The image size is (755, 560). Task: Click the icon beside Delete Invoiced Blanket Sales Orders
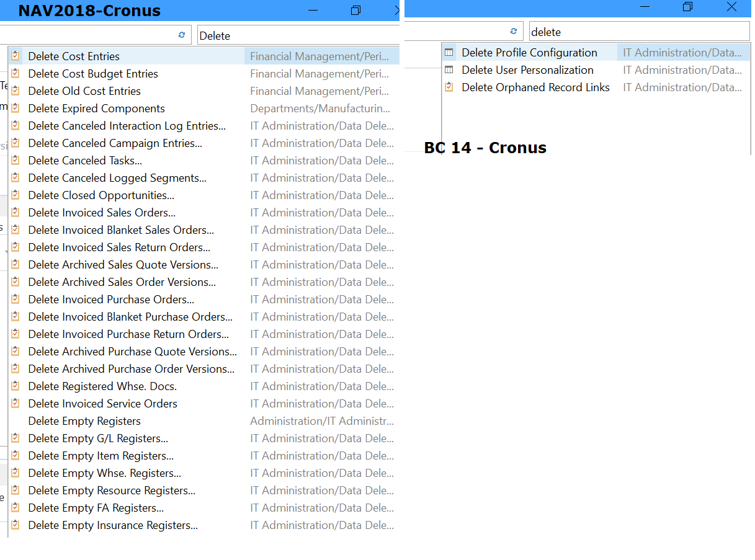(16, 229)
